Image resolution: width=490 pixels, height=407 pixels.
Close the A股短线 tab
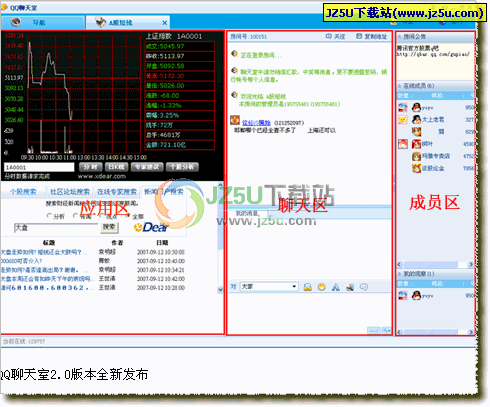point(164,23)
